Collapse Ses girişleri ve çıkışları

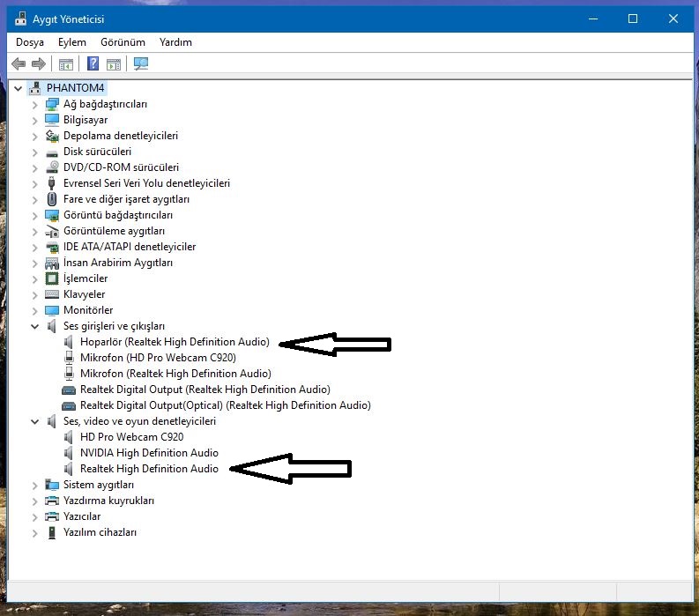[34, 326]
